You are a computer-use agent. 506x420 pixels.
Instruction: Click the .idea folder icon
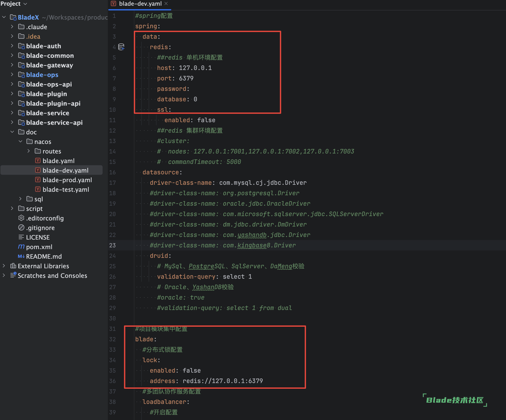click(21, 36)
